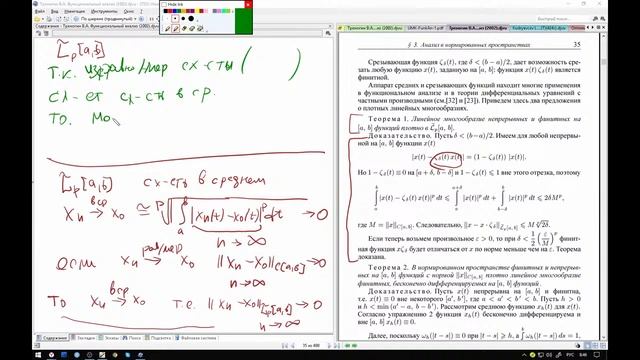Choose the highlighted second pen tool

click(x=176, y=29)
